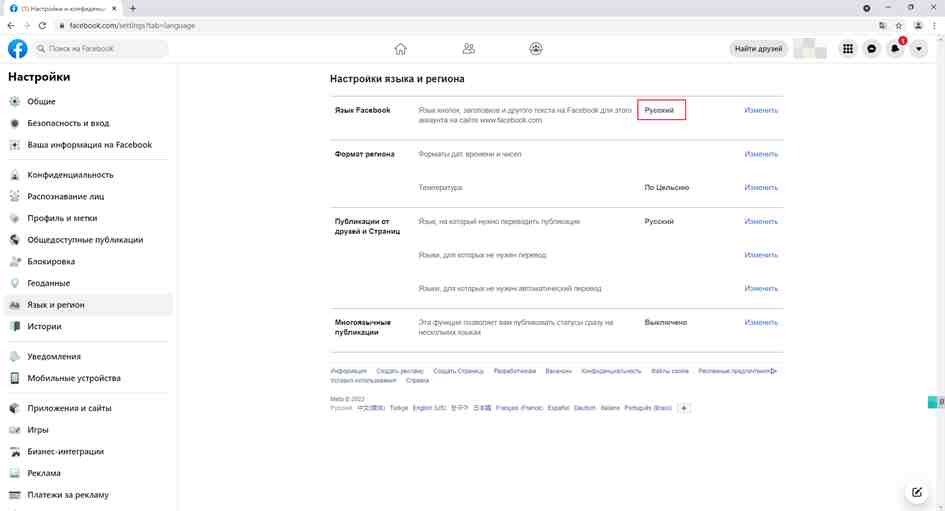
Task: Open a new browser tab
Action: [133, 8]
